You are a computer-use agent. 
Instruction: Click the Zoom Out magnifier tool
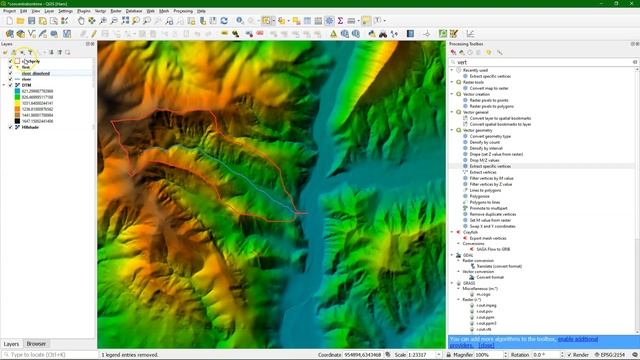114,20
